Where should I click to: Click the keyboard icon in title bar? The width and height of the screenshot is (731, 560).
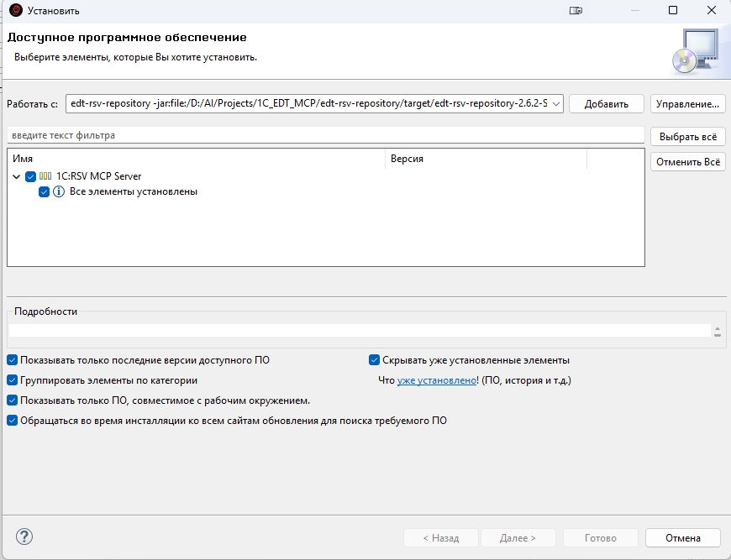pos(576,11)
